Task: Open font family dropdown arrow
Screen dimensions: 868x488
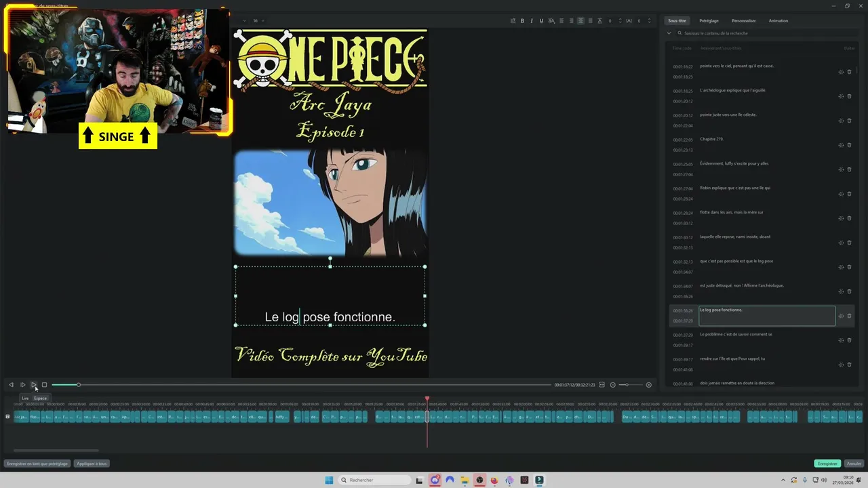Action: (244, 21)
